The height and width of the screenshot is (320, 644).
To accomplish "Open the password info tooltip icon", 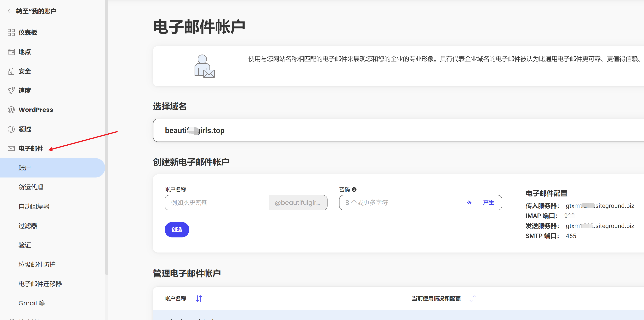I will point(354,189).
